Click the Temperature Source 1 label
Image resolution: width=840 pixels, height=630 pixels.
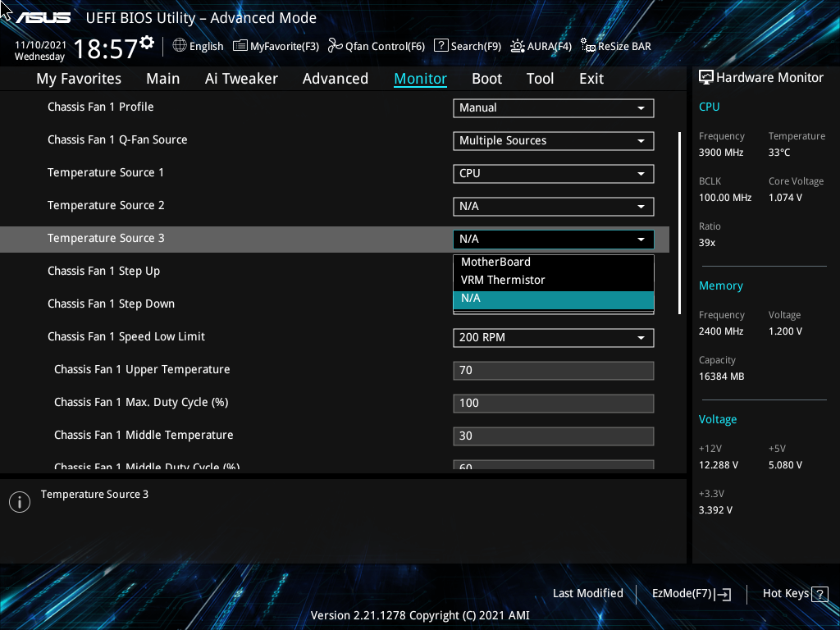pyautogui.click(x=106, y=172)
